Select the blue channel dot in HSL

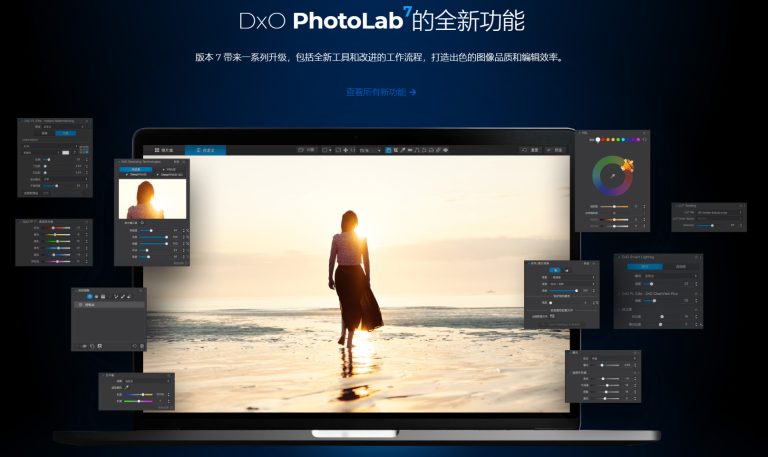[628, 140]
